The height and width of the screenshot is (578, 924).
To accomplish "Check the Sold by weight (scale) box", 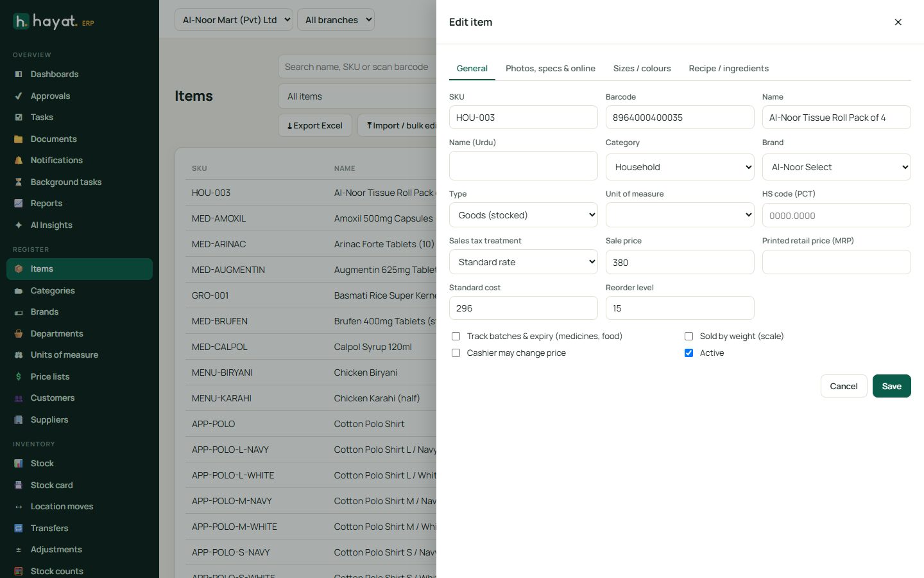I will click(x=689, y=336).
